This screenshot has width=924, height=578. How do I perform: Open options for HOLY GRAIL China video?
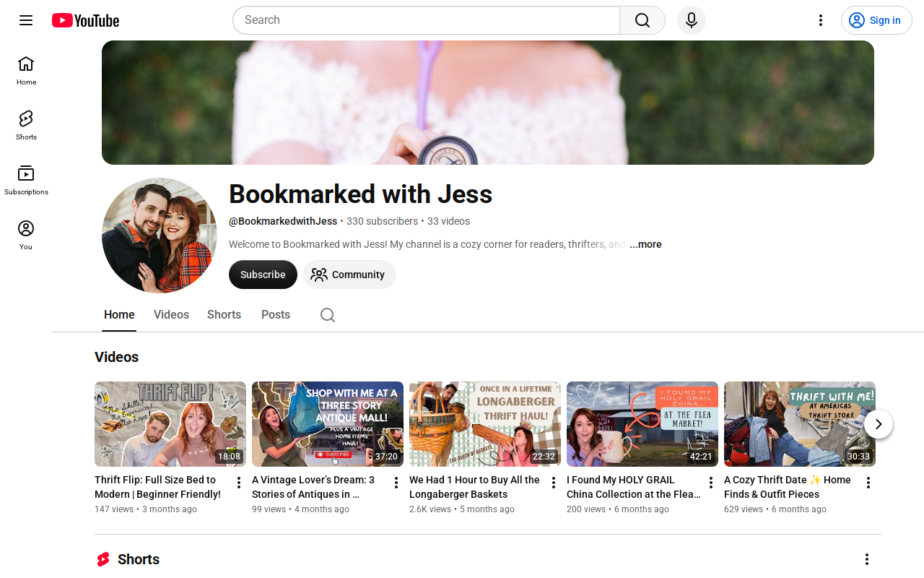(x=711, y=483)
